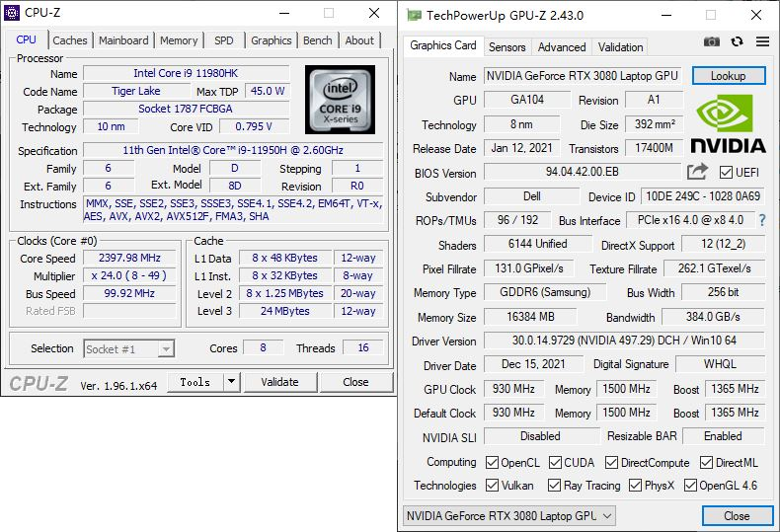Switch to the SPD tab
780x532 pixels.
224,40
